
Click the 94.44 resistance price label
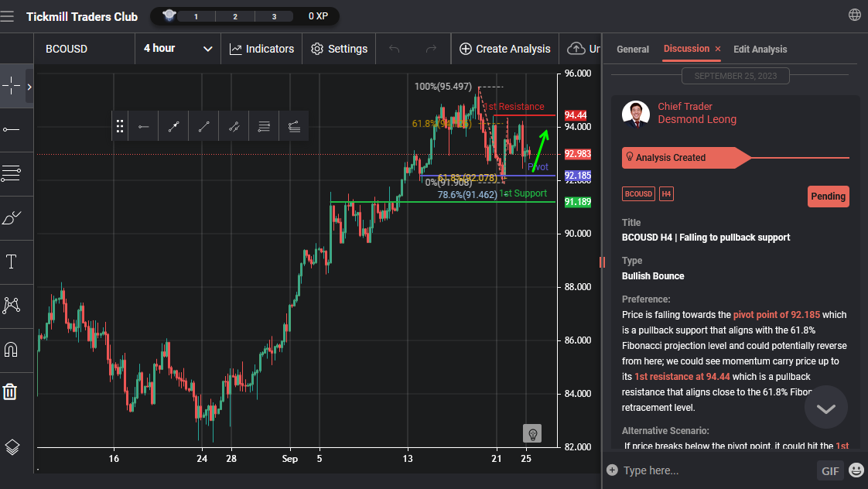coord(575,115)
